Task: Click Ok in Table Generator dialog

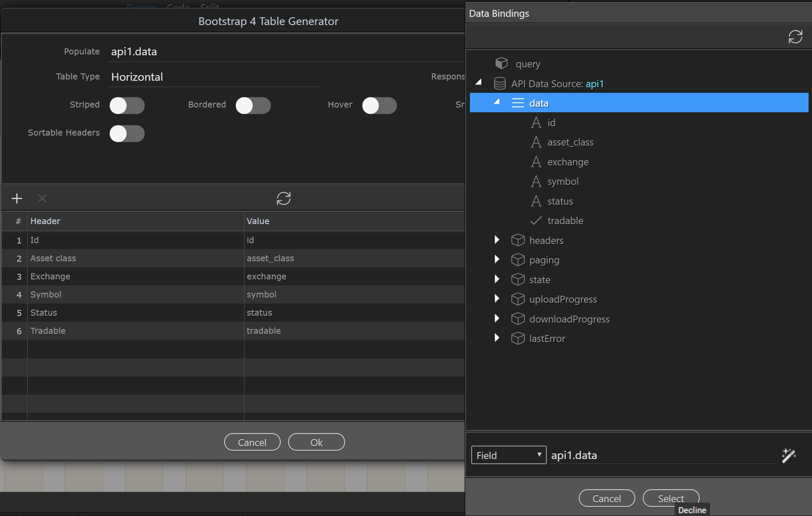Action: point(316,442)
